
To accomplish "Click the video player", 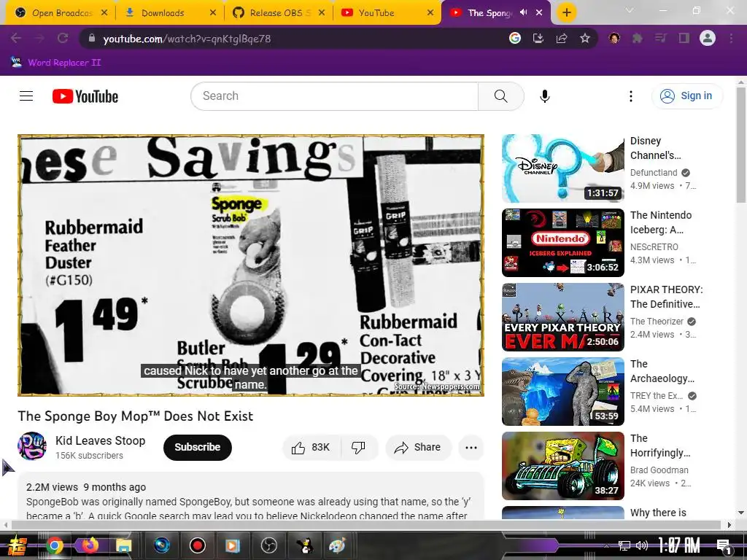I will tap(251, 265).
